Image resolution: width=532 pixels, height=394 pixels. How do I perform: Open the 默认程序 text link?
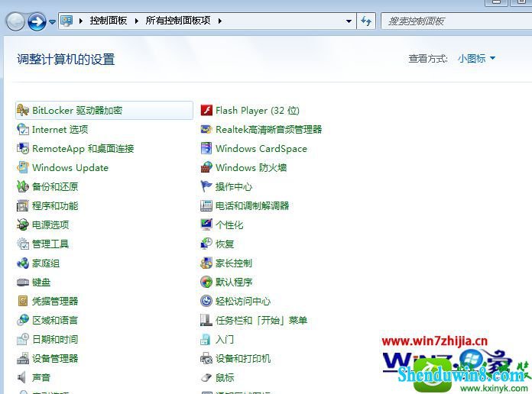pos(234,282)
